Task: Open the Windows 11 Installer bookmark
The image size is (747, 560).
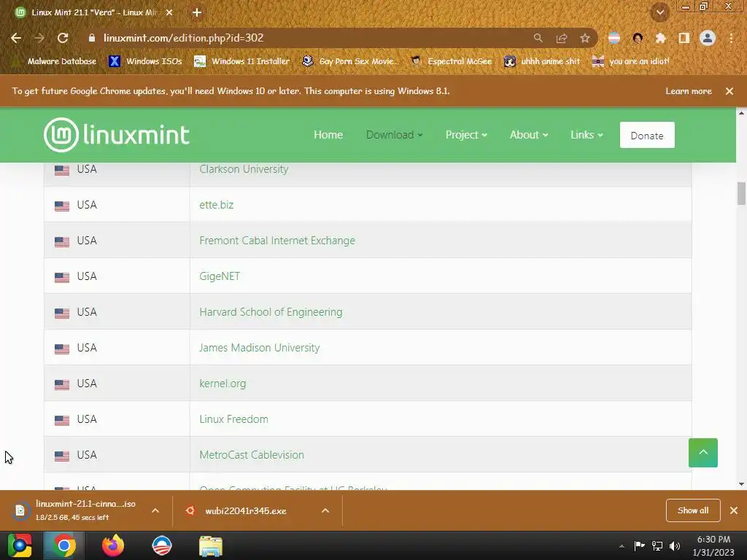Action: point(242,61)
